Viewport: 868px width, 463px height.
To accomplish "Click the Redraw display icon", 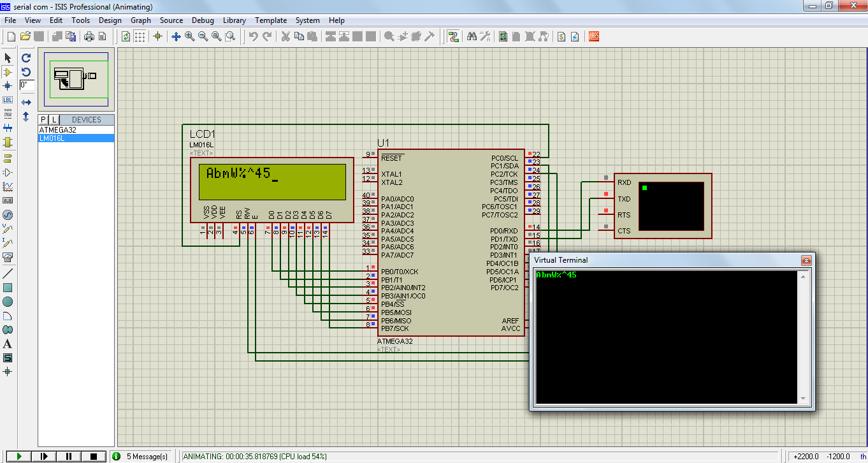I will [x=126, y=36].
